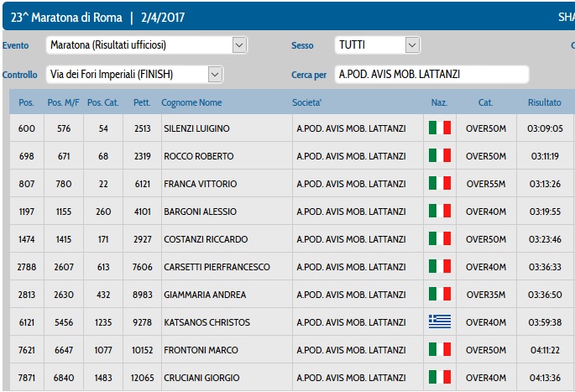Click the Italian flag in Giammaria Andrea's row
The height and width of the screenshot is (392, 575).
click(x=439, y=295)
